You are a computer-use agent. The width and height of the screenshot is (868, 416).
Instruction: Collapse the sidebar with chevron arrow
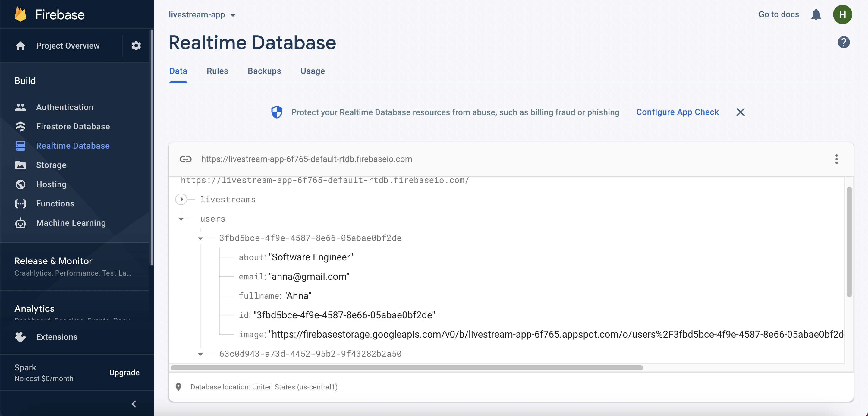tap(134, 404)
